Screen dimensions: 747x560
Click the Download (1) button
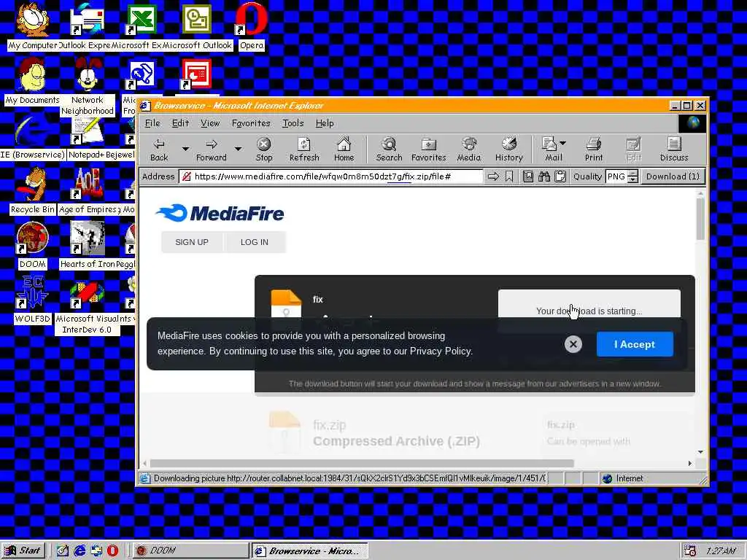[673, 176]
